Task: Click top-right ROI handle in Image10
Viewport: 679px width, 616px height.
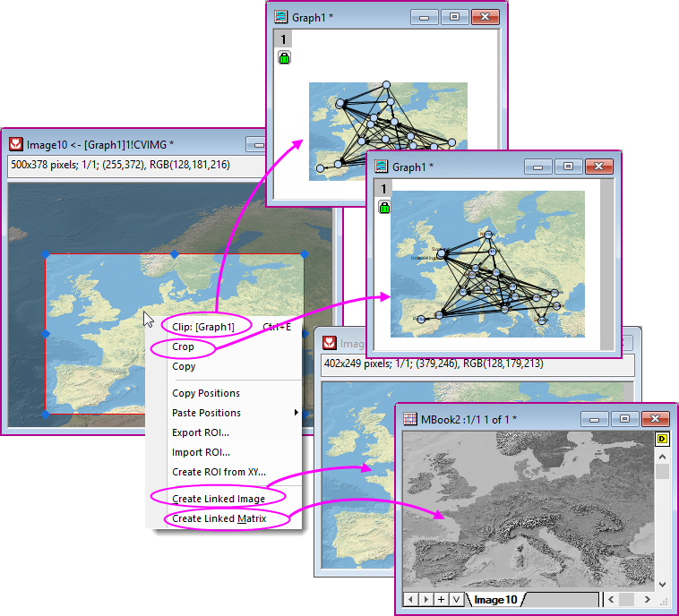Action: [305, 254]
